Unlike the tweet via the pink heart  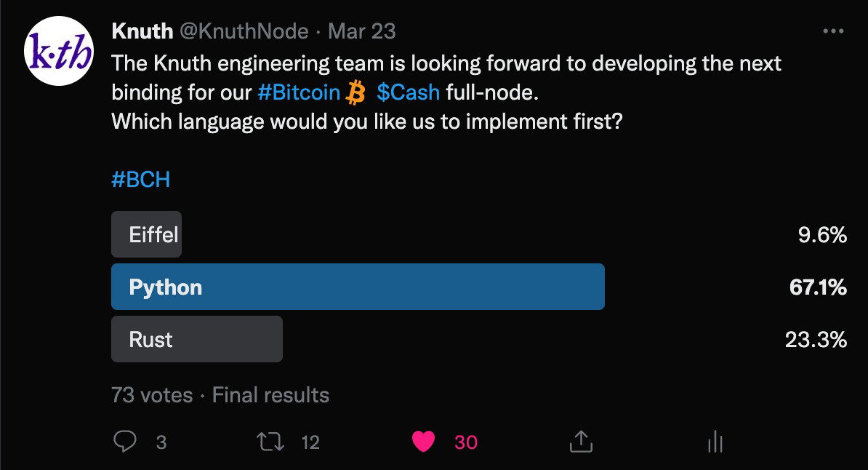pyautogui.click(x=424, y=442)
